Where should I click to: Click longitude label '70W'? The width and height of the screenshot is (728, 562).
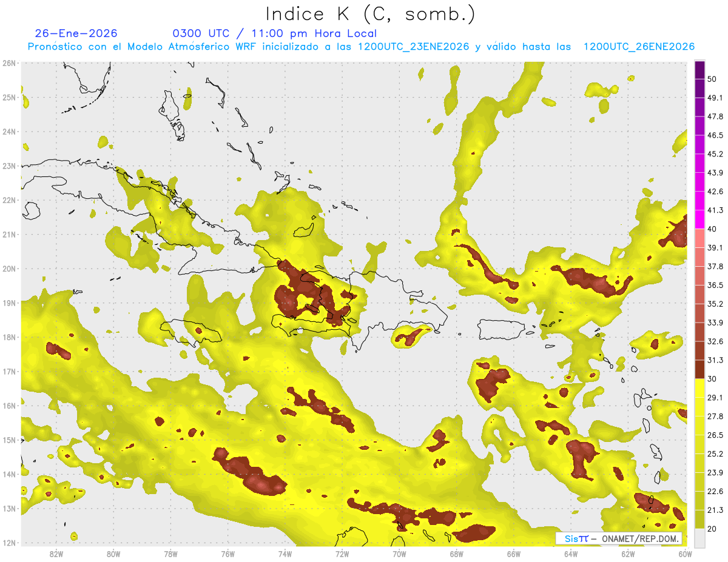pyautogui.click(x=399, y=554)
